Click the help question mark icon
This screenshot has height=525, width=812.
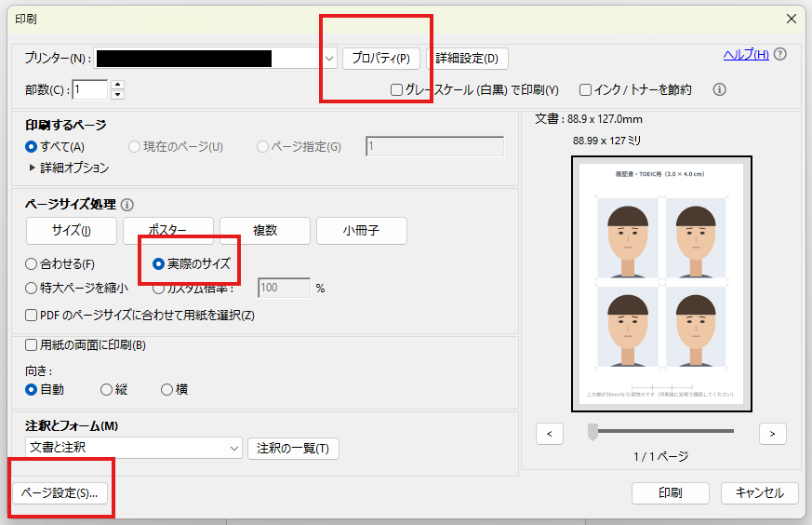(x=779, y=54)
